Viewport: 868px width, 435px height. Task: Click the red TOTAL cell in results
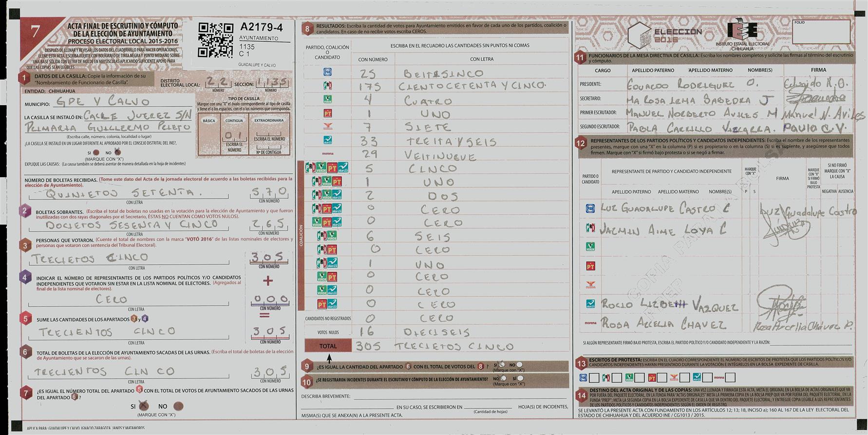328,346
